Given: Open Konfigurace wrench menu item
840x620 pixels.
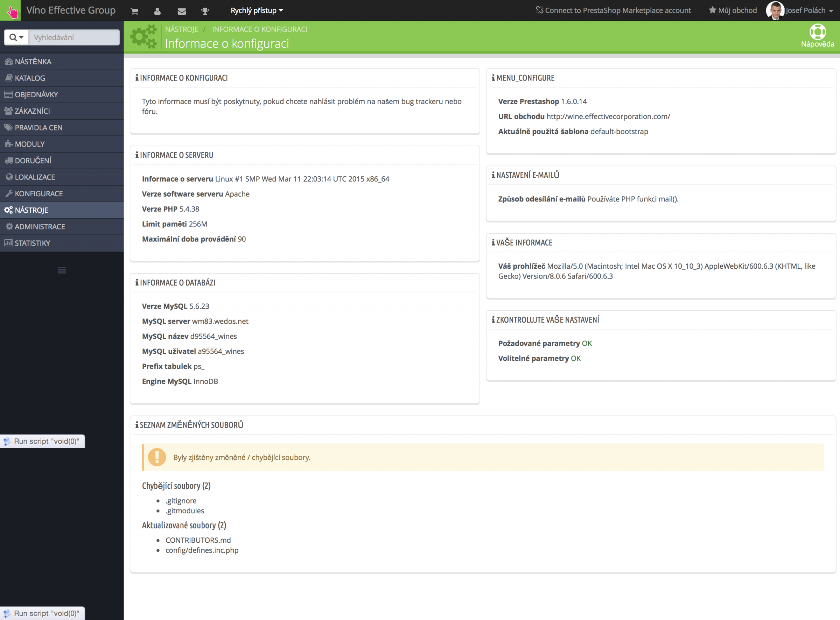Looking at the screenshot, I should (38, 193).
